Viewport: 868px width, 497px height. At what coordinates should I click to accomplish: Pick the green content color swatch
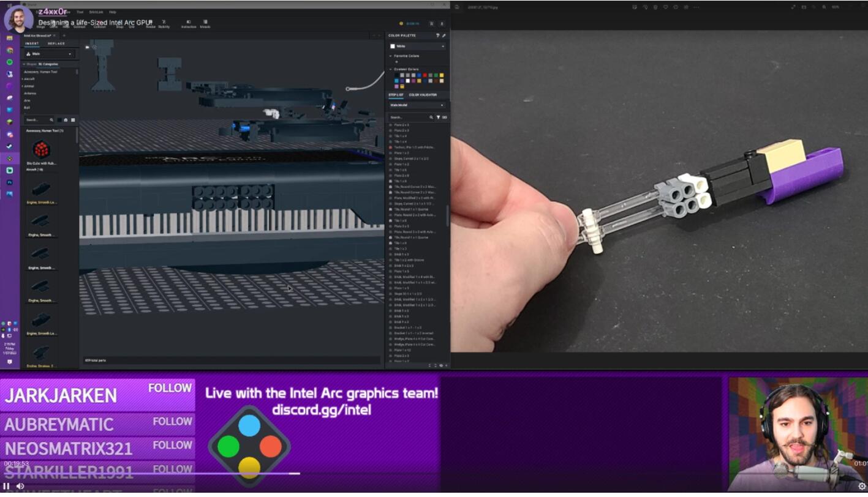(436, 75)
